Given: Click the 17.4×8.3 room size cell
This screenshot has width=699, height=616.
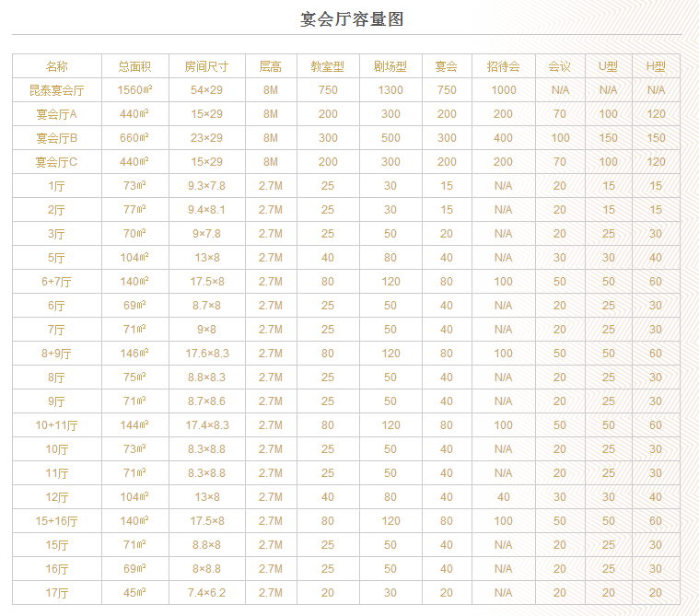Looking at the screenshot, I should coord(207,425).
